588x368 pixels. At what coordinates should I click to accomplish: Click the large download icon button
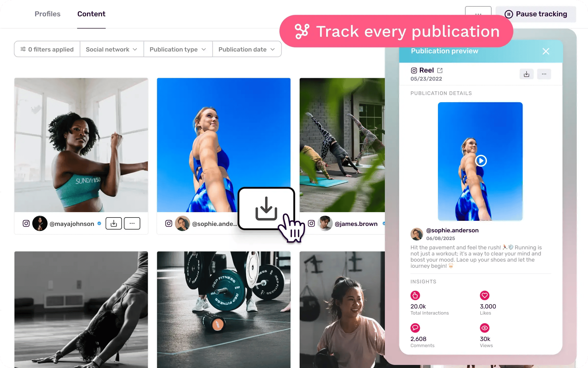(x=266, y=208)
